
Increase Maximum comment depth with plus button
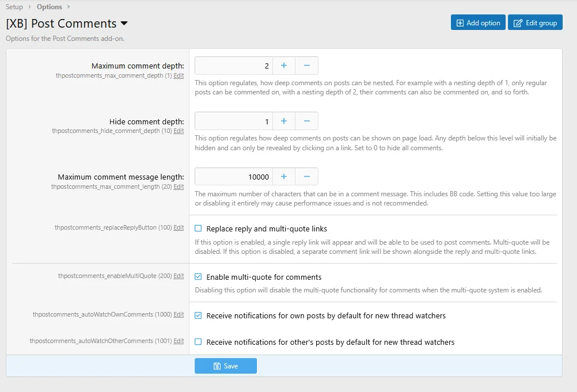tap(283, 66)
